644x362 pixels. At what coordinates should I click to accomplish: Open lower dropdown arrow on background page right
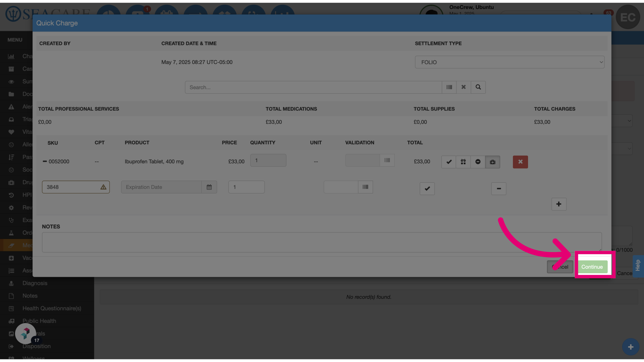(x=629, y=148)
